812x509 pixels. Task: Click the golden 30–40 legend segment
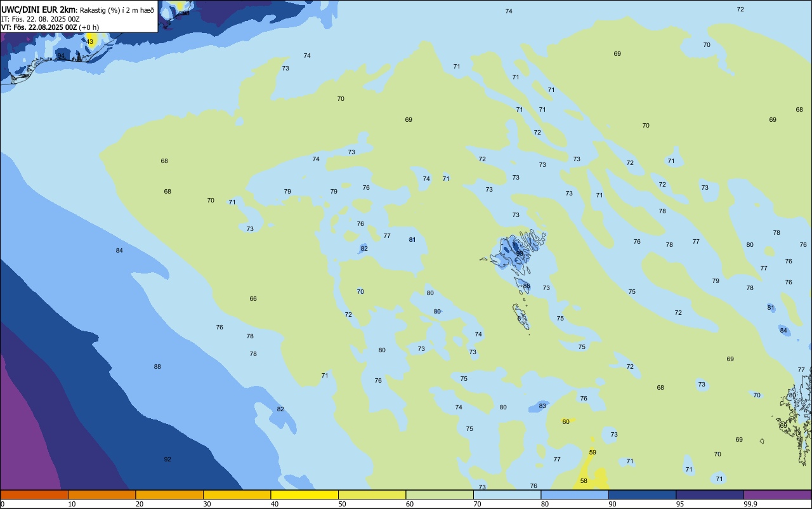click(x=237, y=494)
